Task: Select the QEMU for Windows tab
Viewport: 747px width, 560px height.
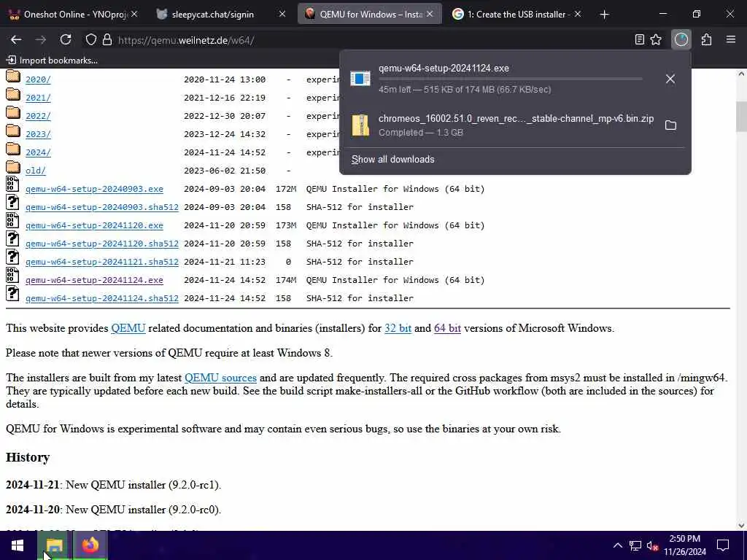Action: pos(370,15)
